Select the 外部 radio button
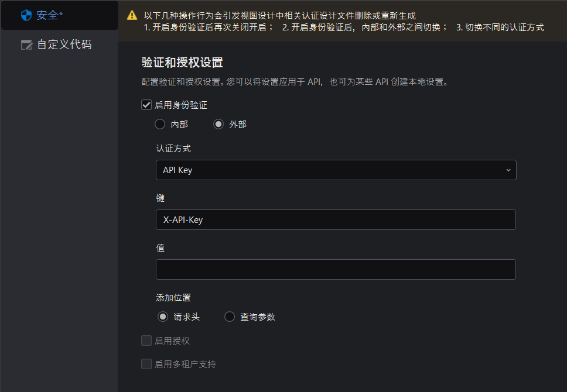567x392 pixels. (x=218, y=125)
